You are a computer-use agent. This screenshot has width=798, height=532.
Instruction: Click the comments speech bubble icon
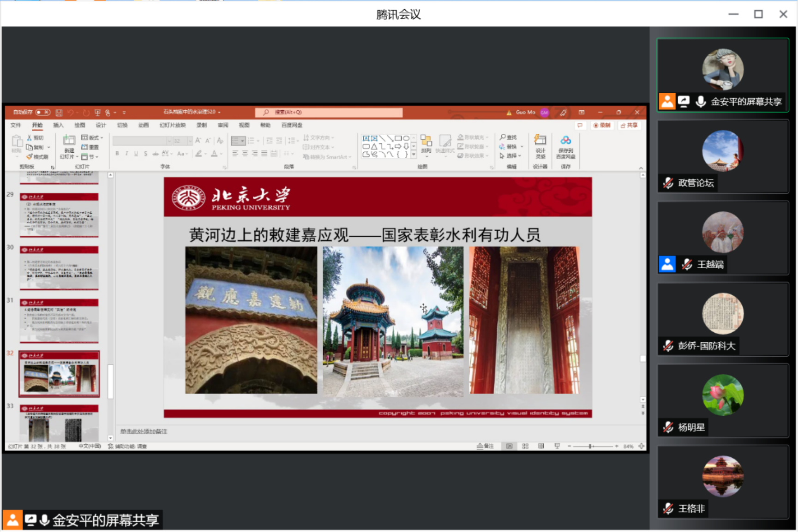coord(580,126)
